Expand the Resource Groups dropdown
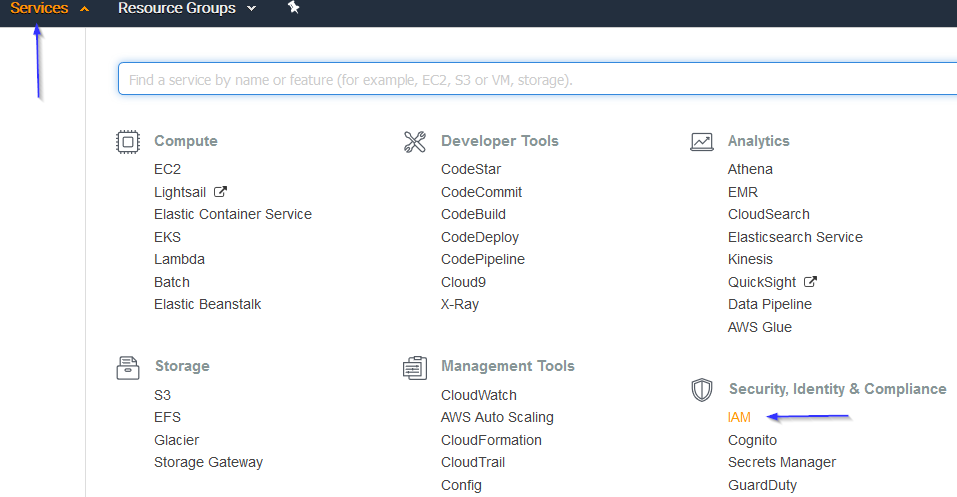 click(x=187, y=9)
